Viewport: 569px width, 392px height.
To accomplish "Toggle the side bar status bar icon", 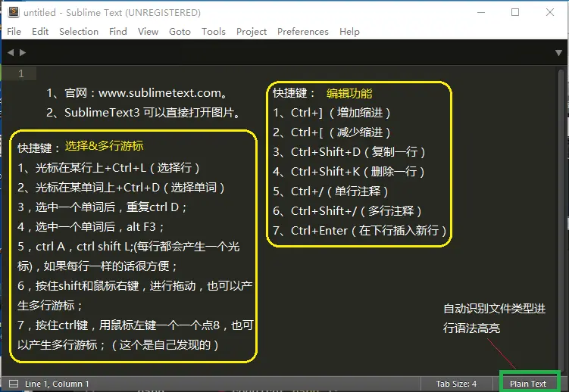I will (14, 384).
